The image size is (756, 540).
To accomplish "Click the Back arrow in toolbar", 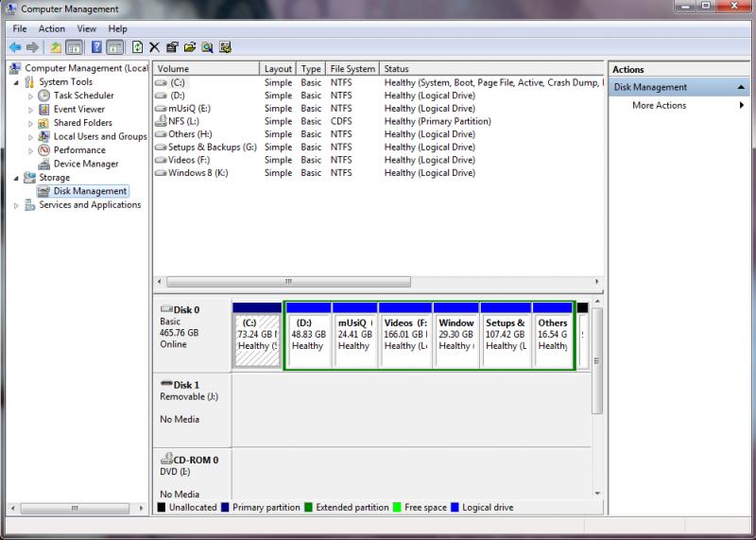I will 15,47.
